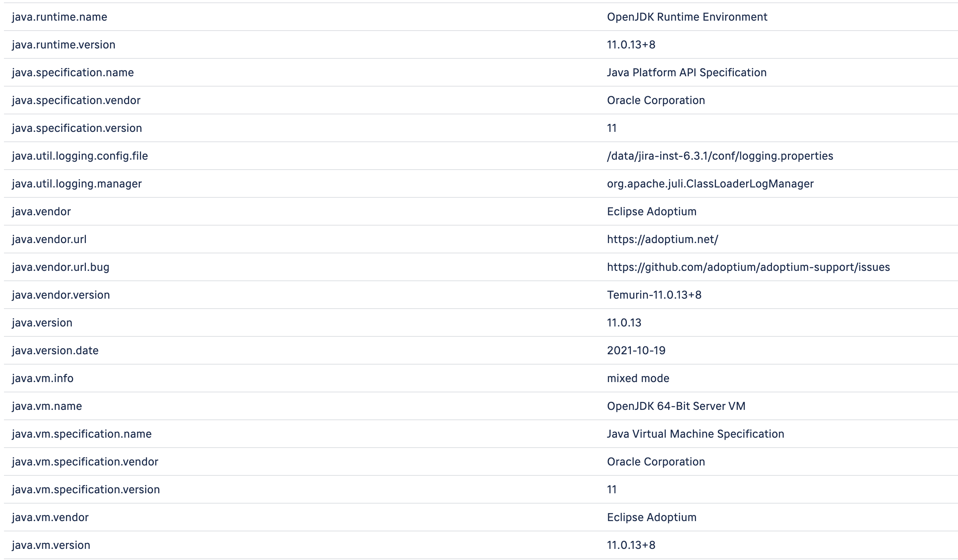Screen dimensions: 958x560
Task: Select the java.vm.vendor property label
Action: click(x=50, y=518)
